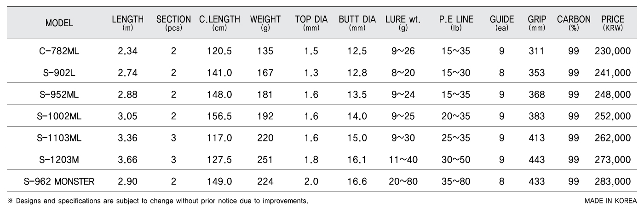Click the MODEL column header
644x221 pixels.
click(59, 23)
